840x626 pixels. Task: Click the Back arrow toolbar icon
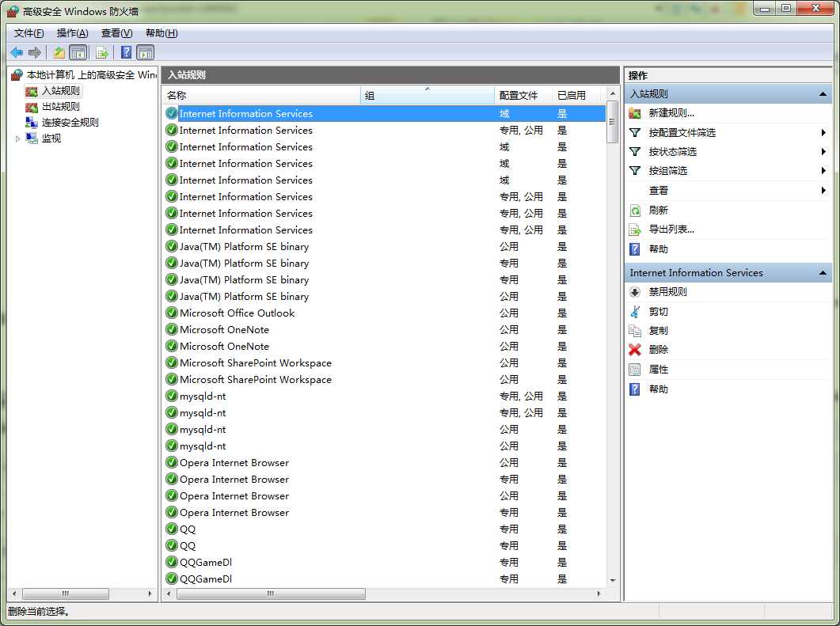[17, 52]
